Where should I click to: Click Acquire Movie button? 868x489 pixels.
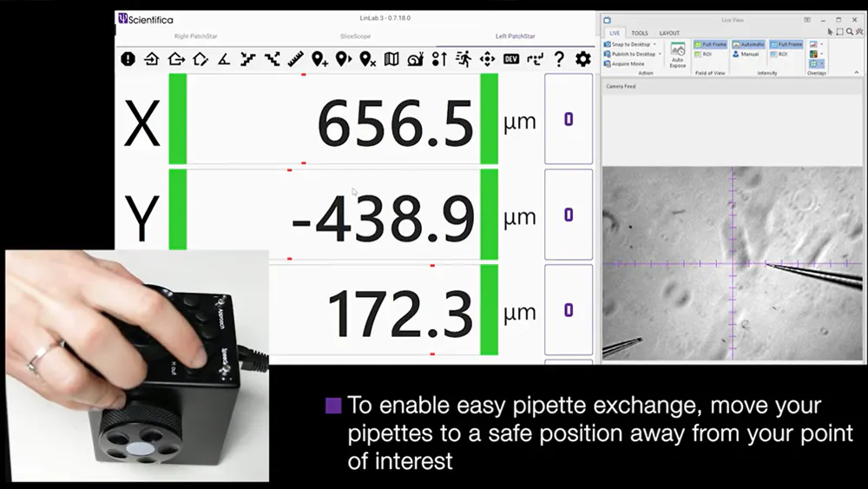pos(627,63)
